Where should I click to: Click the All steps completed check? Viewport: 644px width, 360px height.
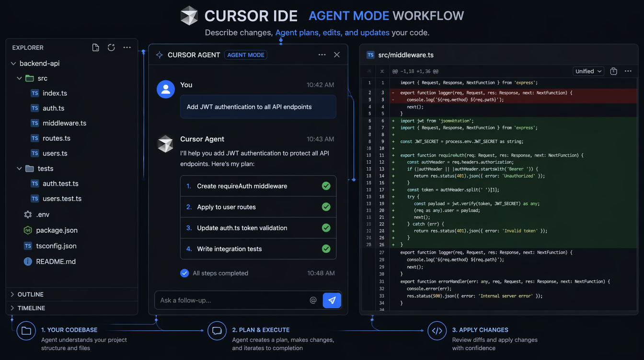184,273
